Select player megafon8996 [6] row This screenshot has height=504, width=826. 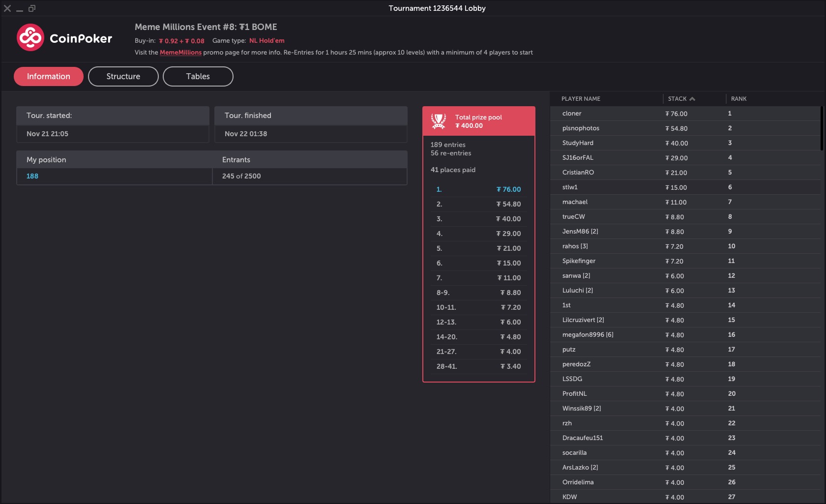tap(588, 335)
